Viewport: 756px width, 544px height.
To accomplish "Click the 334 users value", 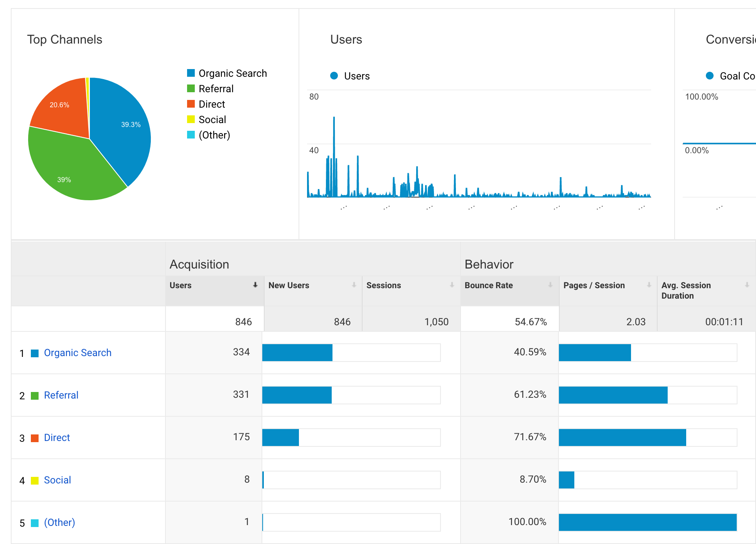I will (x=241, y=352).
